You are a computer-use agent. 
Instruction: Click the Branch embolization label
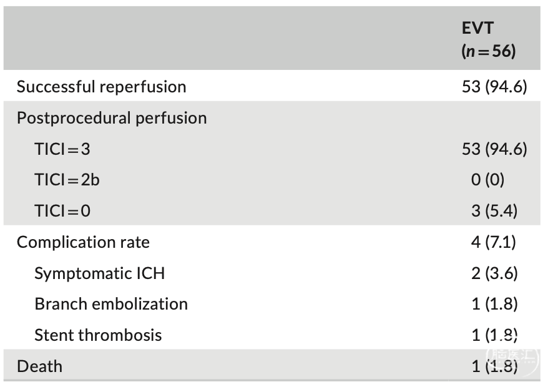click(x=111, y=304)
